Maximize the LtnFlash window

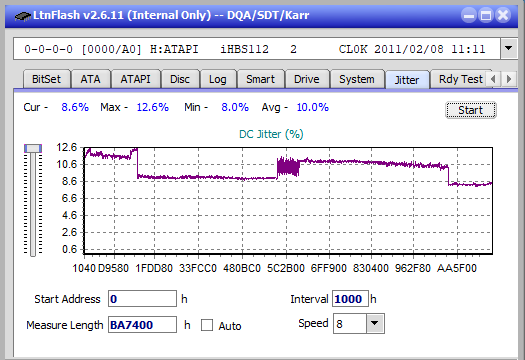point(486,15)
